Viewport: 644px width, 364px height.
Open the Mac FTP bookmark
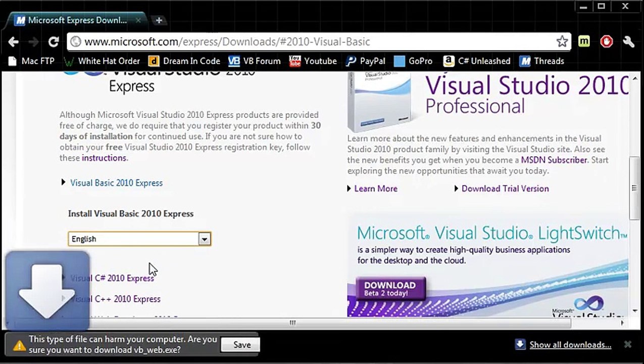[x=32, y=61]
